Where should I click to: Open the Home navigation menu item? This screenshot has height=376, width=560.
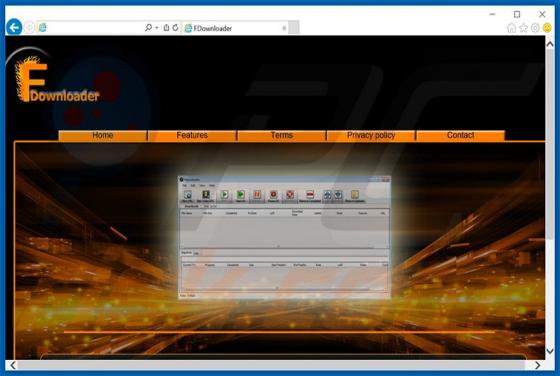click(103, 135)
